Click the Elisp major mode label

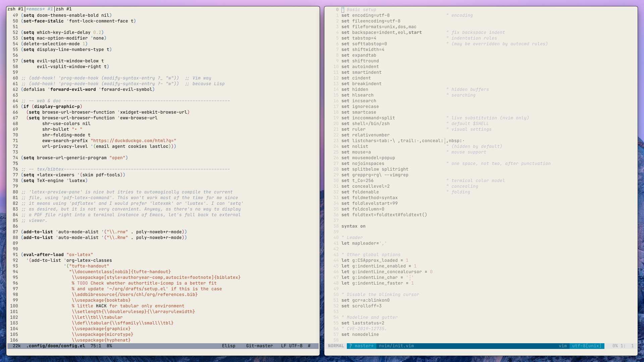tap(228, 346)
